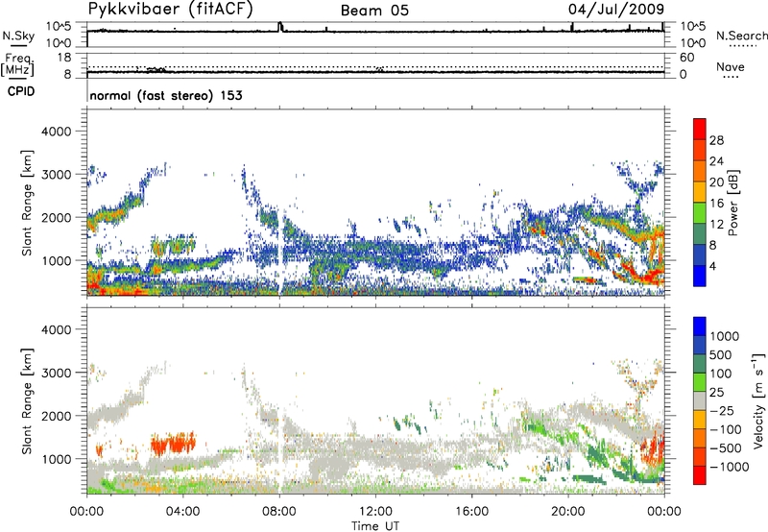Select the Freq. [MHz] axis label
Screen dimensions: 768x532
click(17, 65)
